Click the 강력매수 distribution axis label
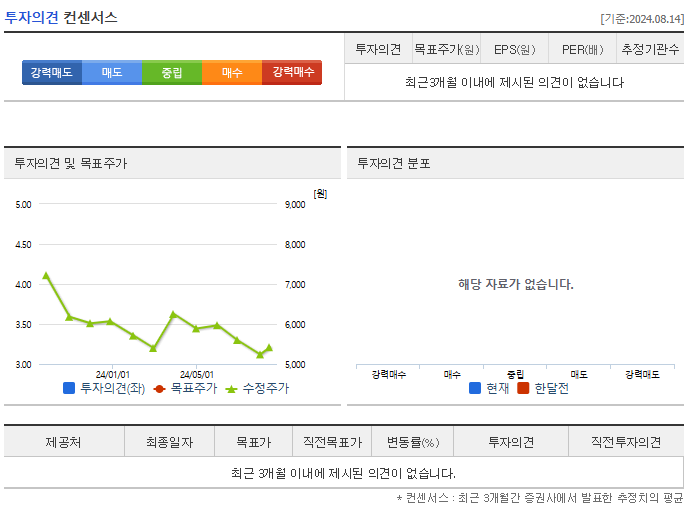 pyautogui.click(x=389, y=374)
